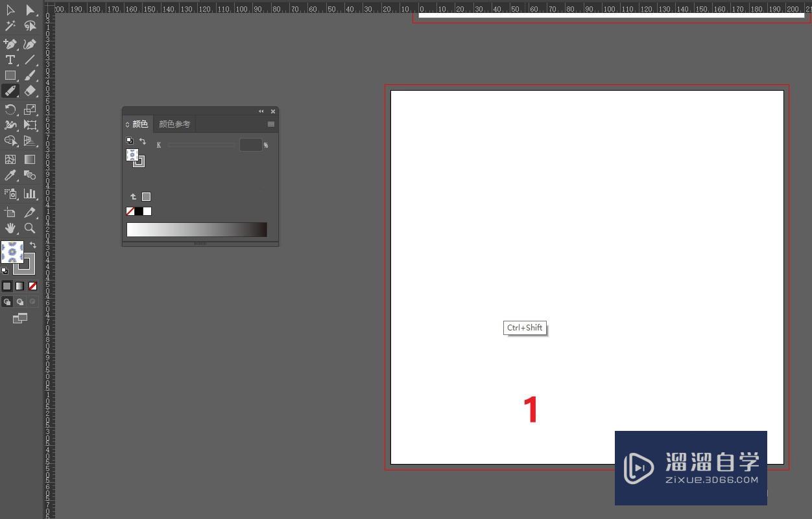Click the Color panel bottom resize grip
The width and height of the screenshot is (812, 519).
(x=200, y=244)
